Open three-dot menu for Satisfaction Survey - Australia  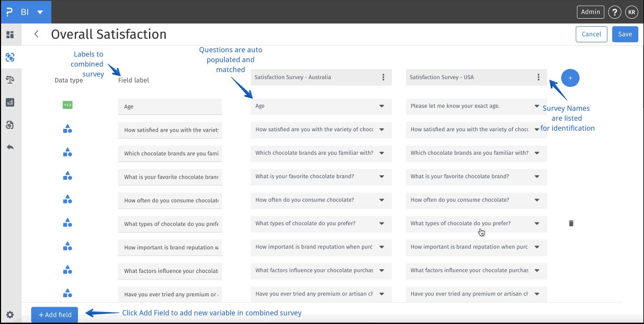click(x=383, y=77)
